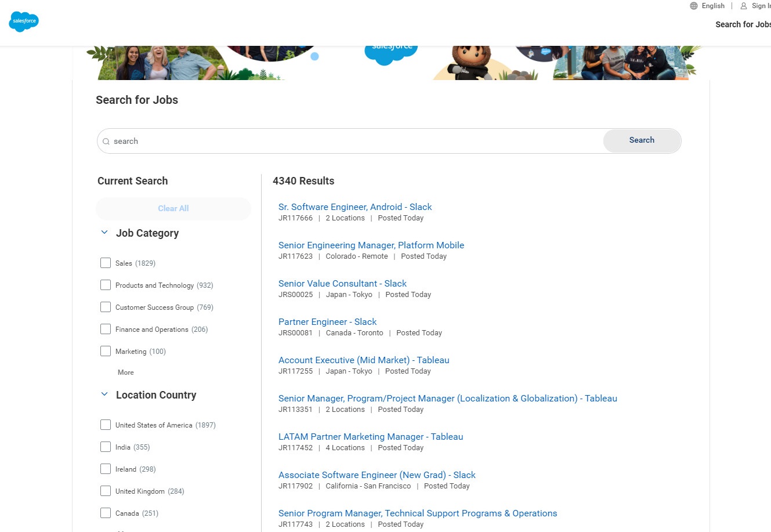Screen dimensions: 771x532
Task: Select the India location checkbox
Action: tap(106, 447)
